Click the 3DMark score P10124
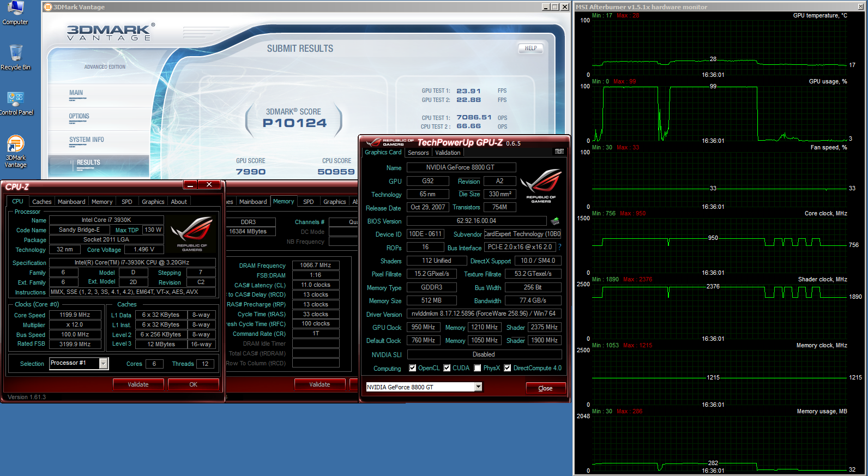This screenshot has height=476, width=868. (294, 123)
